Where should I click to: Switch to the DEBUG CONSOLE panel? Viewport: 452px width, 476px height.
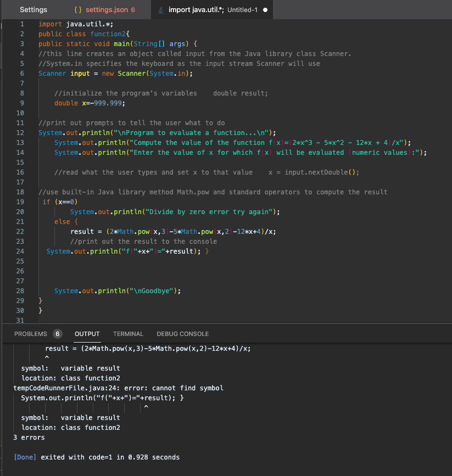(x=182, y=333)
